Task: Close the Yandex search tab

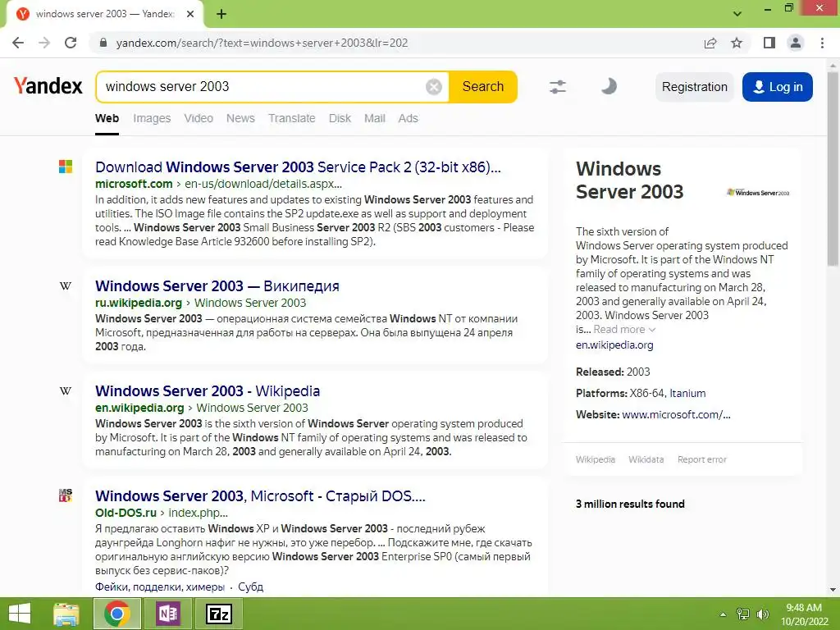Action: pyautogui.click(x=190, y=14)
